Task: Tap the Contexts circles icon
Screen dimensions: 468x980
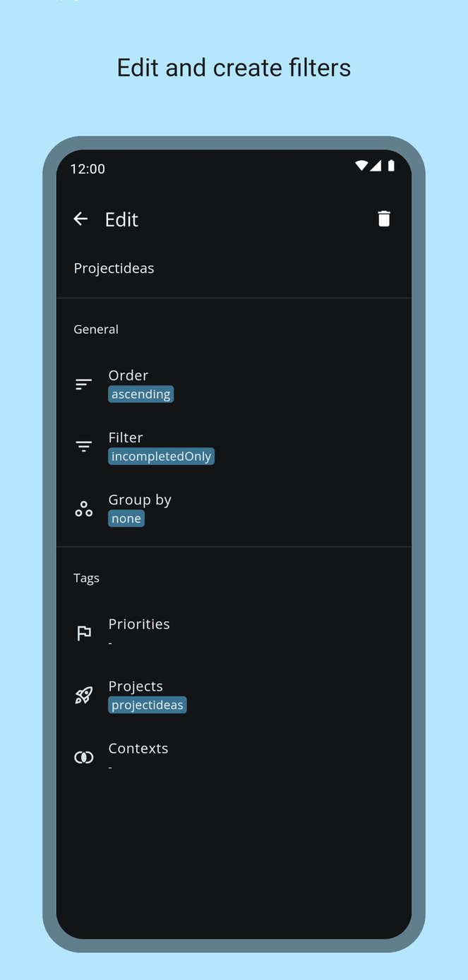Action: 83,756
